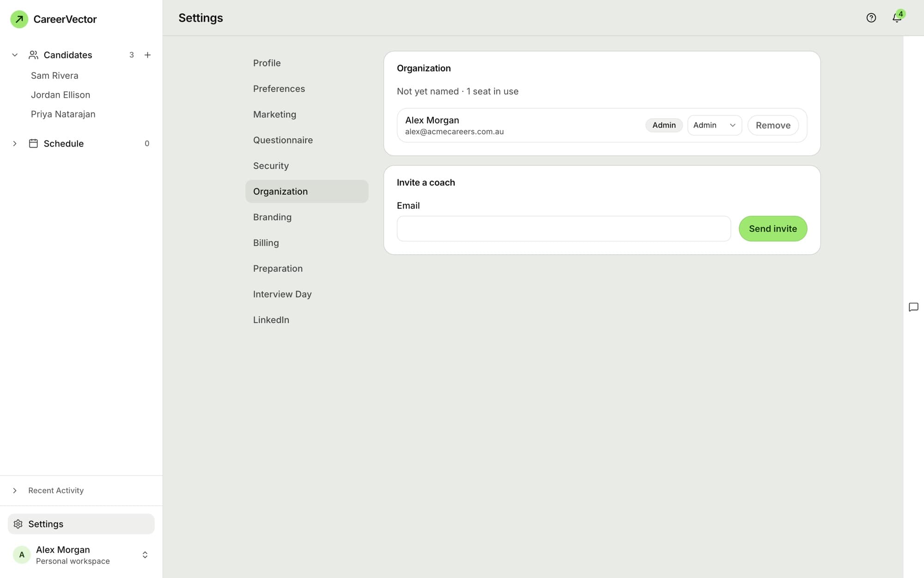Open Settings in the sidebar
The height and width of the screenshot is (578, 924).
pos(81,524)
